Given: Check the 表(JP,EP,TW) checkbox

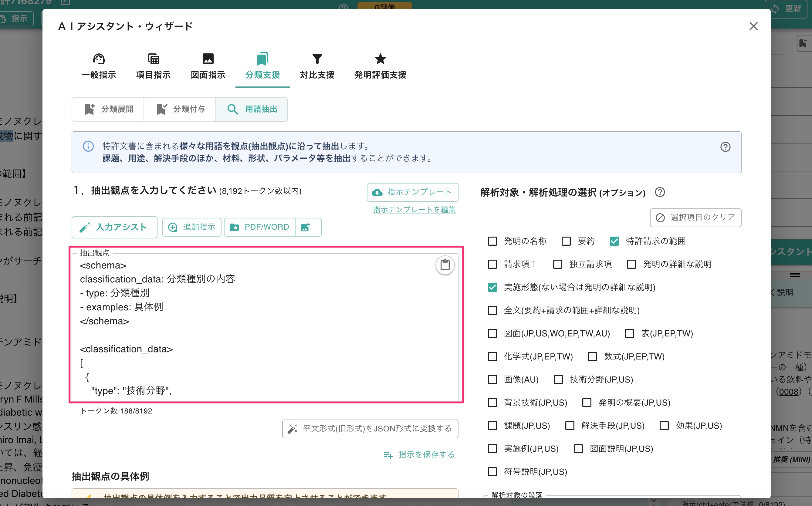Looking at the screenshot, I should 630,333.
